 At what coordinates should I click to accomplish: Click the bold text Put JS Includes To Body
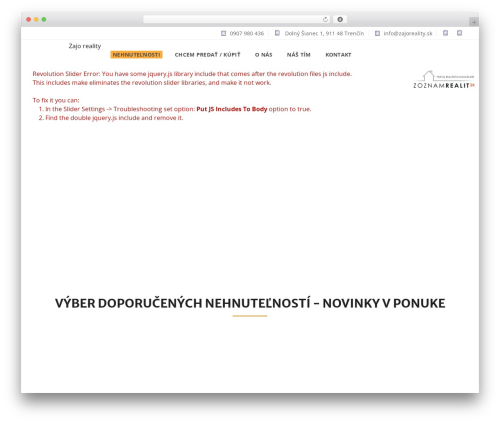click(232, 109)
